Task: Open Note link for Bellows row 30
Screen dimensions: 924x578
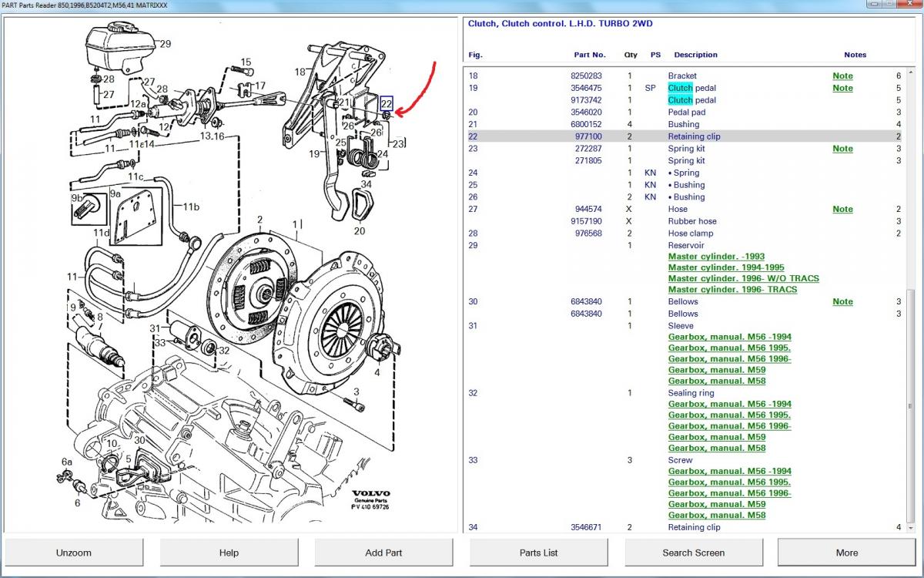Action: 842,301
